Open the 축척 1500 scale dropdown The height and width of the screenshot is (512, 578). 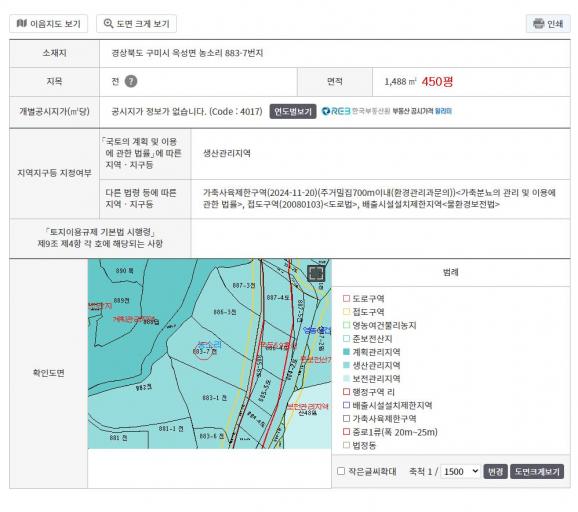tap(460, 471)
